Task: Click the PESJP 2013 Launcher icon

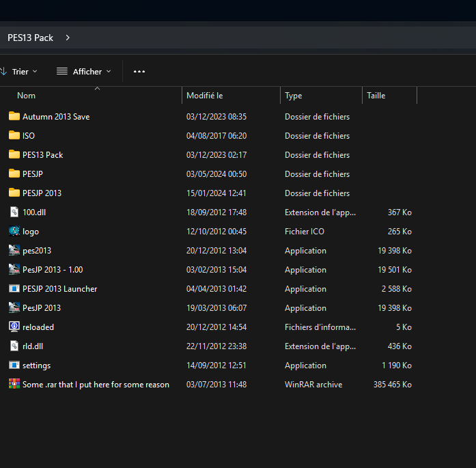Action: [x=14, y=288]
